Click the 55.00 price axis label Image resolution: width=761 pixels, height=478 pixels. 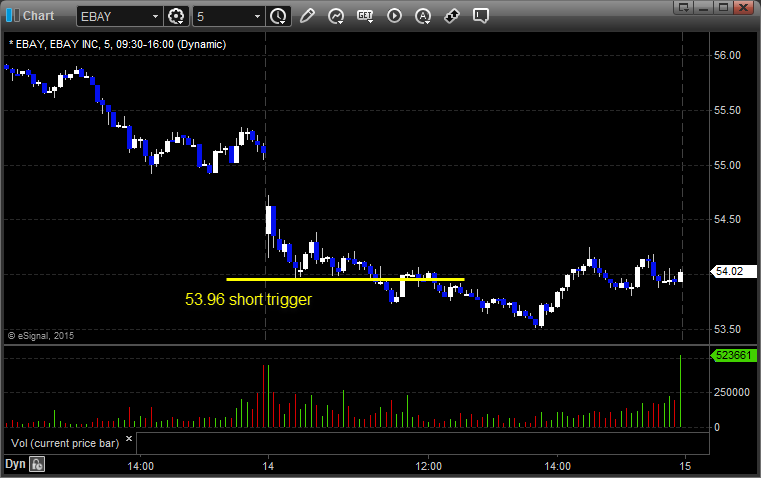[x=727, y=165]
